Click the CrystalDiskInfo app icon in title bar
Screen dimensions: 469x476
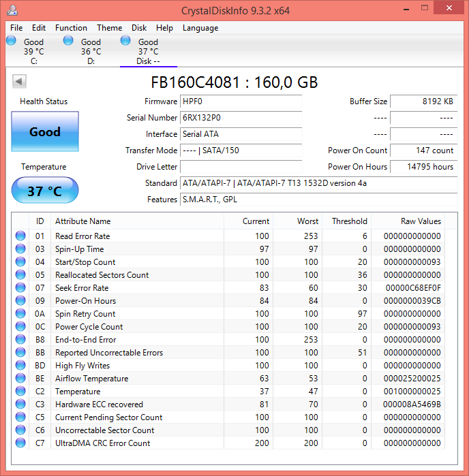pyautogui.click(x=12, y=10)
